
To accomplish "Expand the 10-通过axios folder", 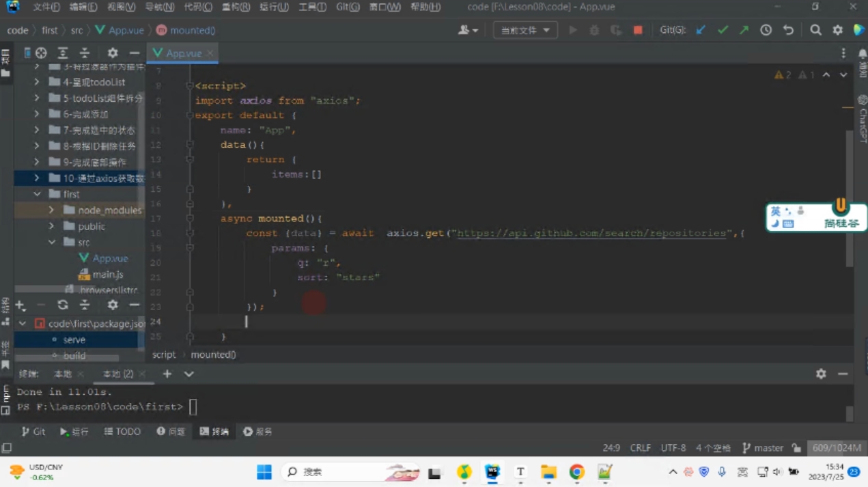I will pyautogui.click(x=37, y=178).
